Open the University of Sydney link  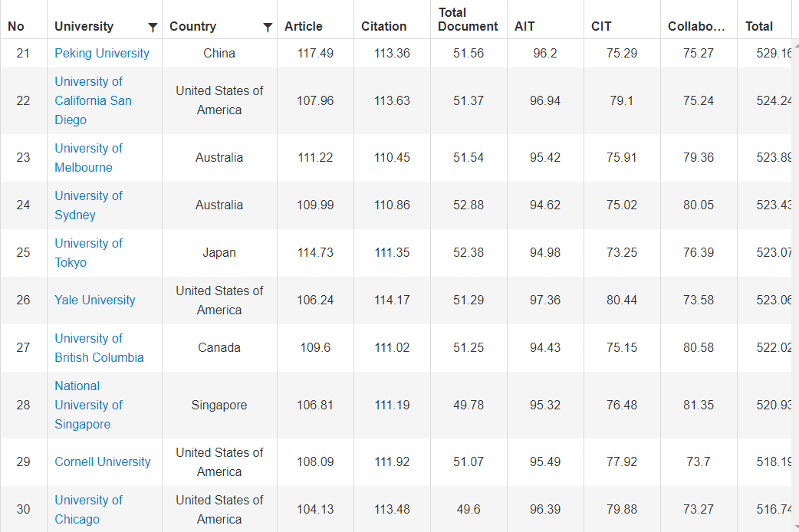tap(88, 205)
